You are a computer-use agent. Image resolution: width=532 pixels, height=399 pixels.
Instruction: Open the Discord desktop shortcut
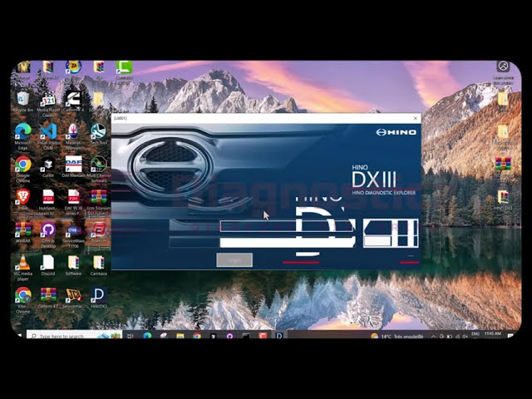click(48, 265)
